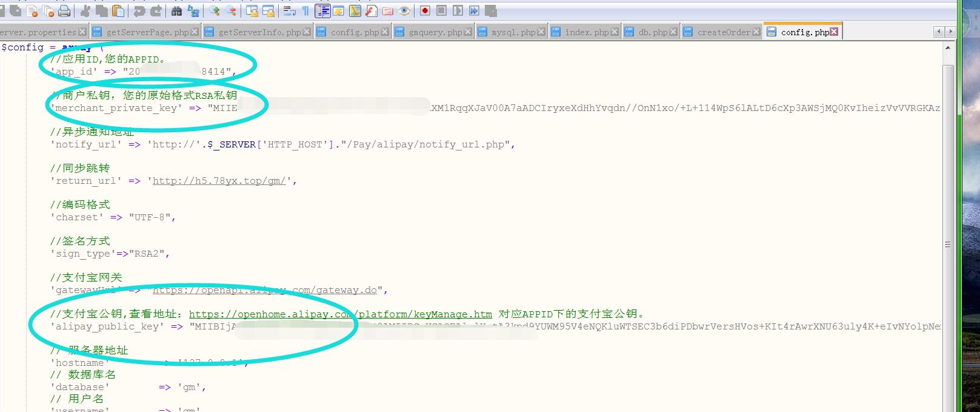
Task: Click the Undo arrow icon
Action: (x=139, y=11)
